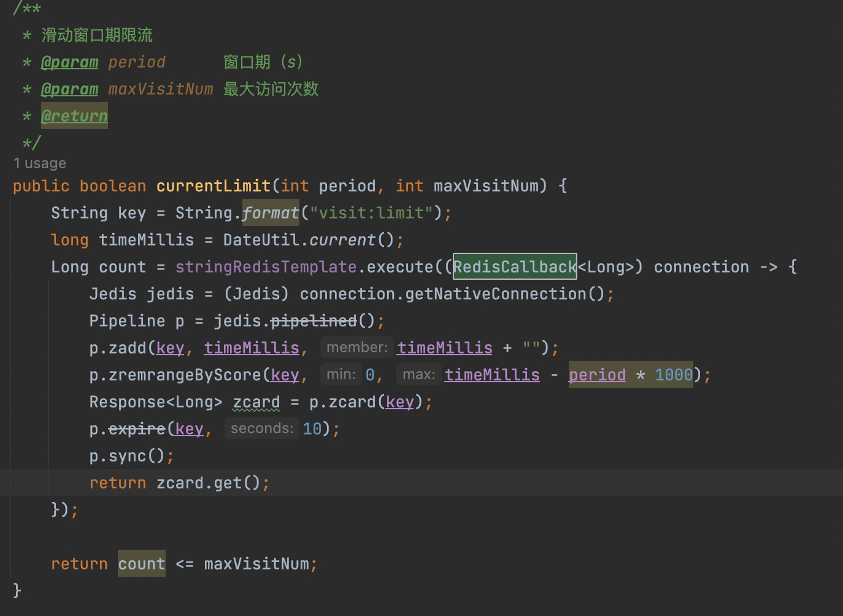This screenshot has height=616, width=843.
Task: Click the lambda closing '});' line
Action: point(64,510)
